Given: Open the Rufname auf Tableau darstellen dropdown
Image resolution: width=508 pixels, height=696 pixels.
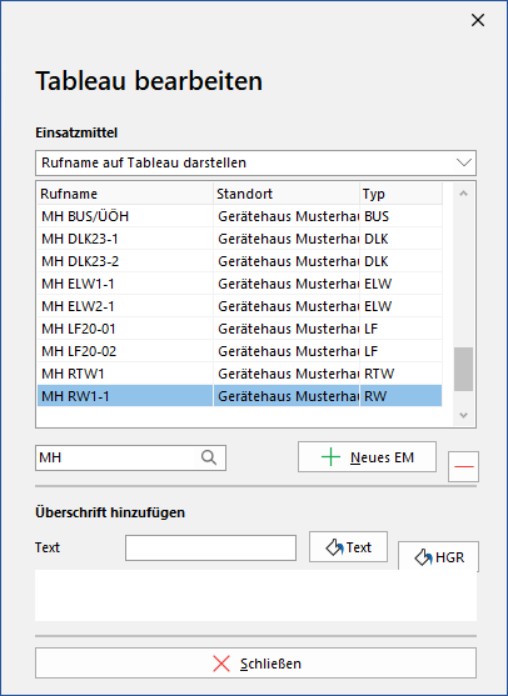Looking at the screenshot, I should pyautogui.click(x=256, y=163).
